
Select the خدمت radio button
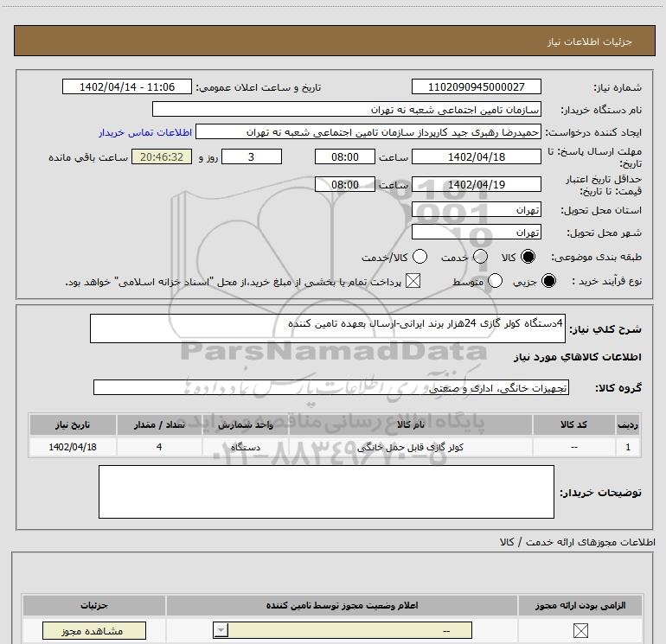click(480, 257)
